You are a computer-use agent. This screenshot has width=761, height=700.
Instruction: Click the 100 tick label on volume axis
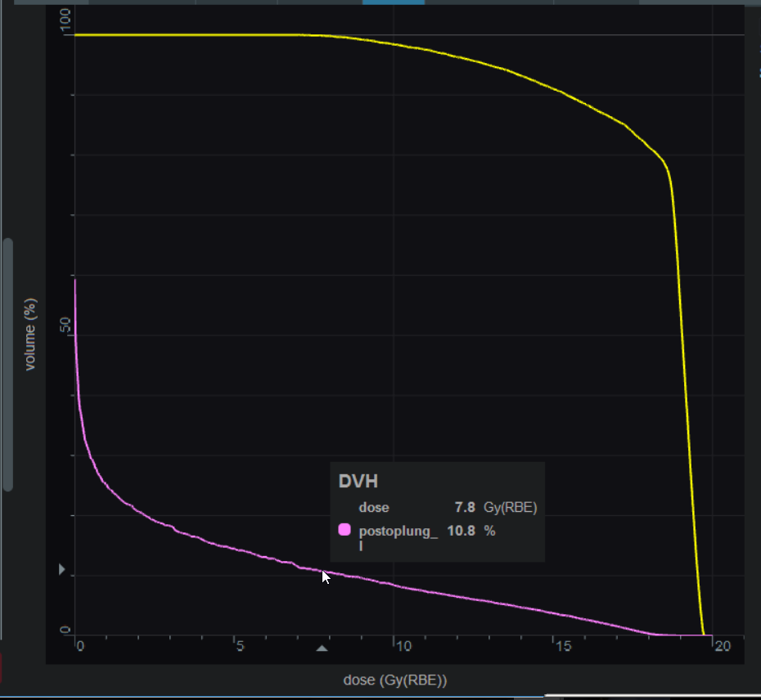point(66,21)
